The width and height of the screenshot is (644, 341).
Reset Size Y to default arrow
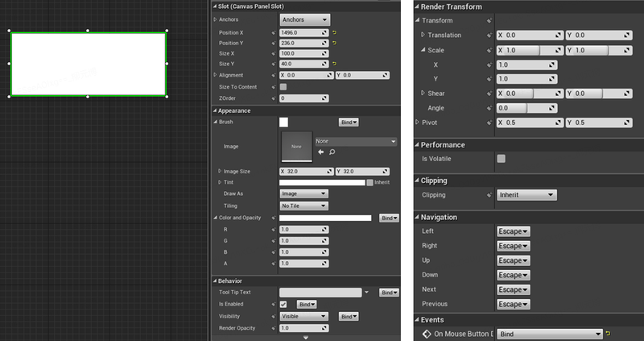click(334, 64)
